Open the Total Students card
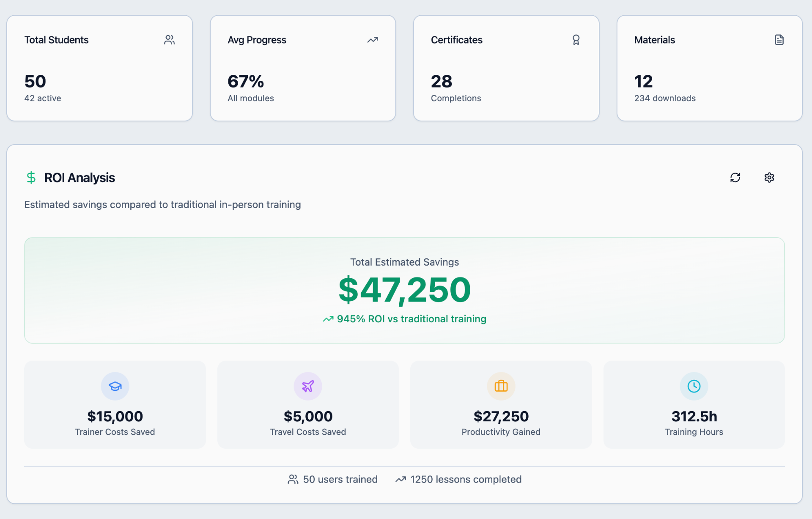The image size is (812, 519). click(x=100, y=68)
